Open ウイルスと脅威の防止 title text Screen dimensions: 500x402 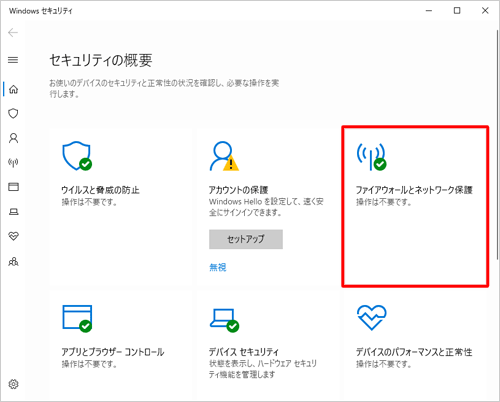(100, 190)
